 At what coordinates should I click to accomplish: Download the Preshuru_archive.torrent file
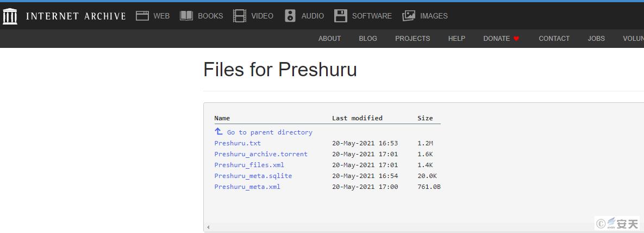click(261, 154)
